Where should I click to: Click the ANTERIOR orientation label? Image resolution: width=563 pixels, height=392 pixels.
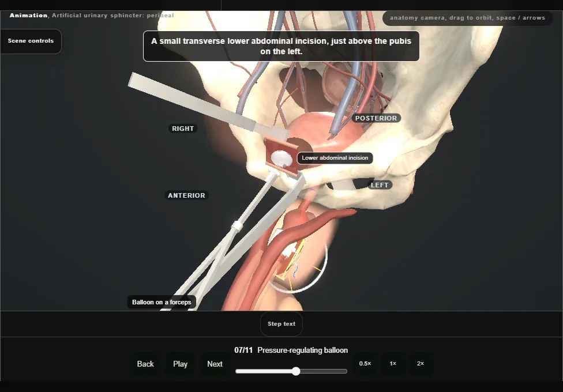click(186, 195)
